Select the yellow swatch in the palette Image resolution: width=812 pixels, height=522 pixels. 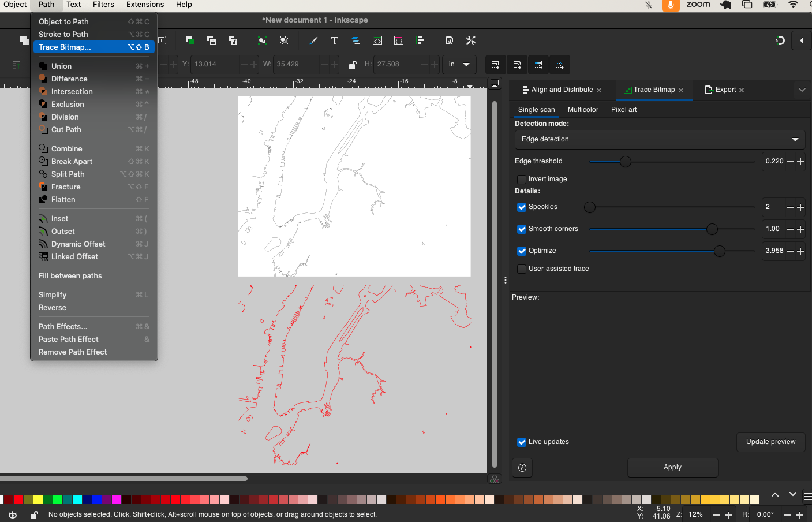[38, 499]
